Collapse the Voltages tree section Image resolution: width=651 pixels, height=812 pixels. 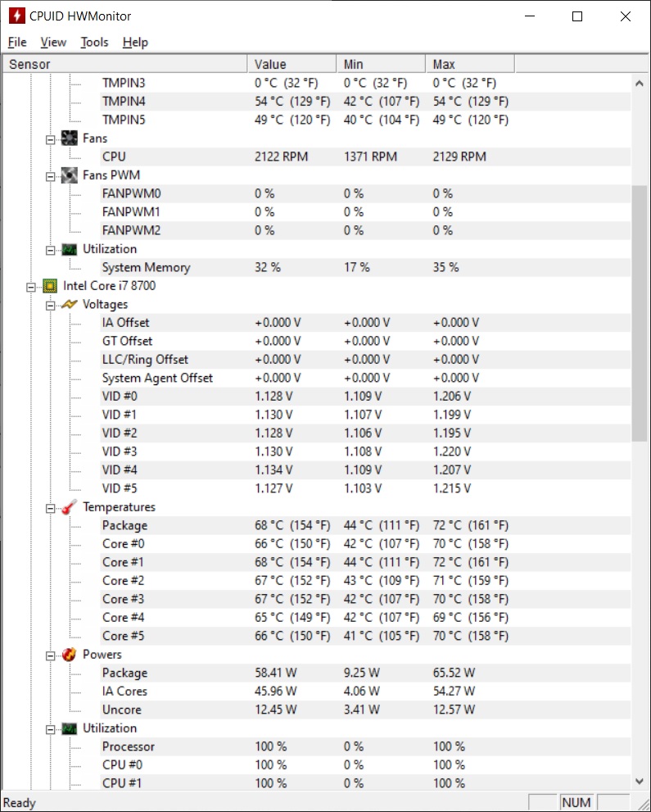[x=51, y=305]
